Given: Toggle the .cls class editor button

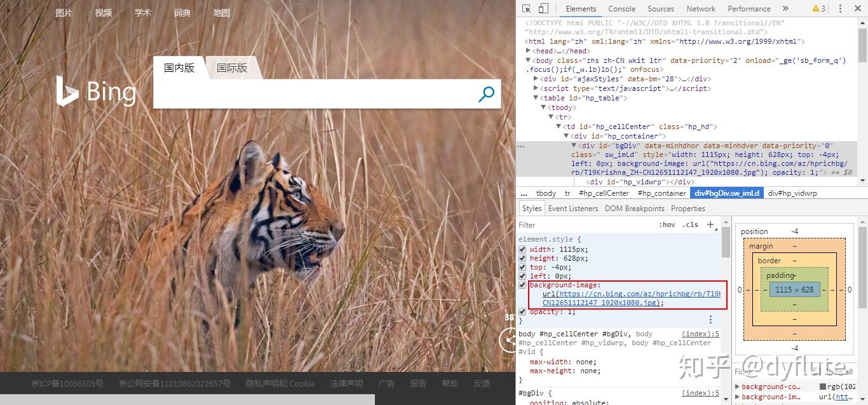Looking at the screenshot, I should pyautogui.click(x=690, y=224).
